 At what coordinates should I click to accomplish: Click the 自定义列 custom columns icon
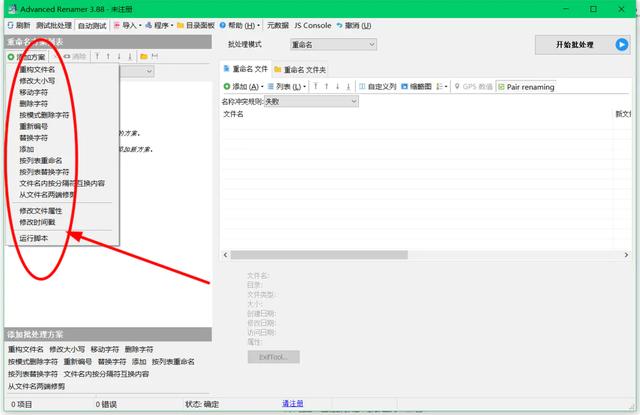tap(362, 87)
